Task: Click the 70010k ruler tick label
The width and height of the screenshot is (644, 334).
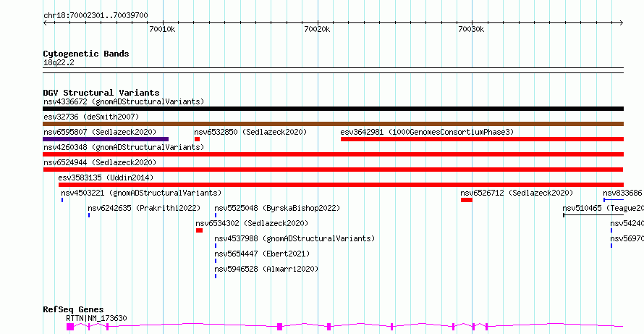Action: [x=162, y=29]
